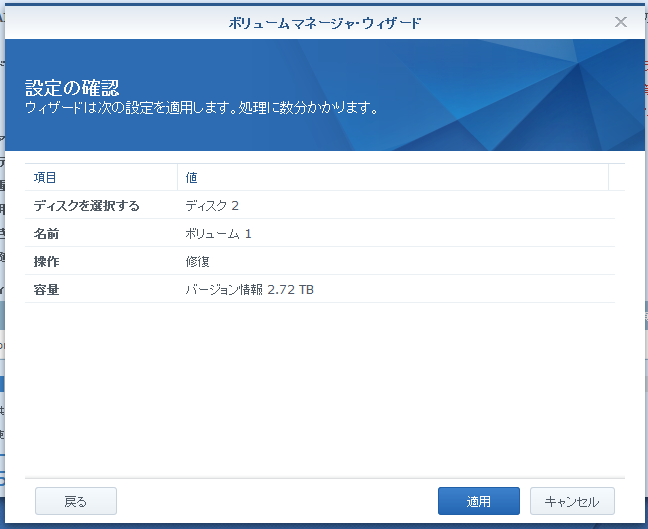Click the value ディスク 2
Screen dimensions: 648x529
(x=212, y=205)
